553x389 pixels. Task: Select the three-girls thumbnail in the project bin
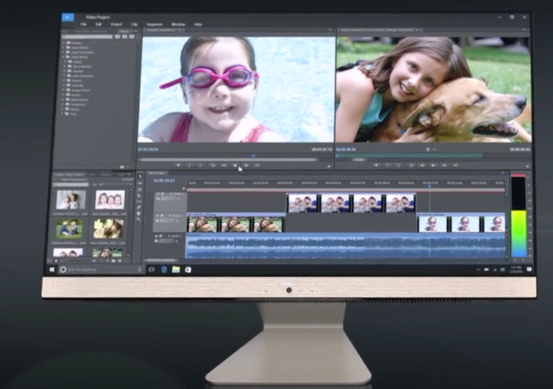click(x=110, y=200)
